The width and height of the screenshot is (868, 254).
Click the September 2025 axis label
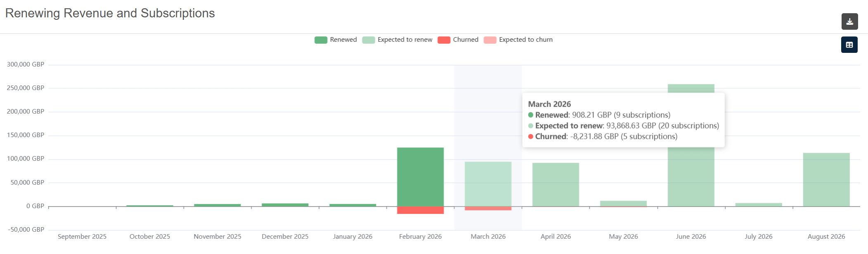pos(82,237)
